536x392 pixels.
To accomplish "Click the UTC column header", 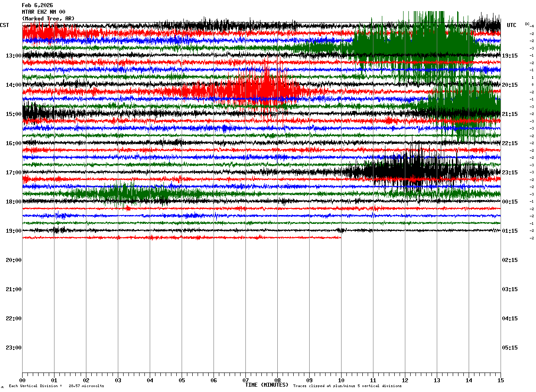I will coord(512,25).
